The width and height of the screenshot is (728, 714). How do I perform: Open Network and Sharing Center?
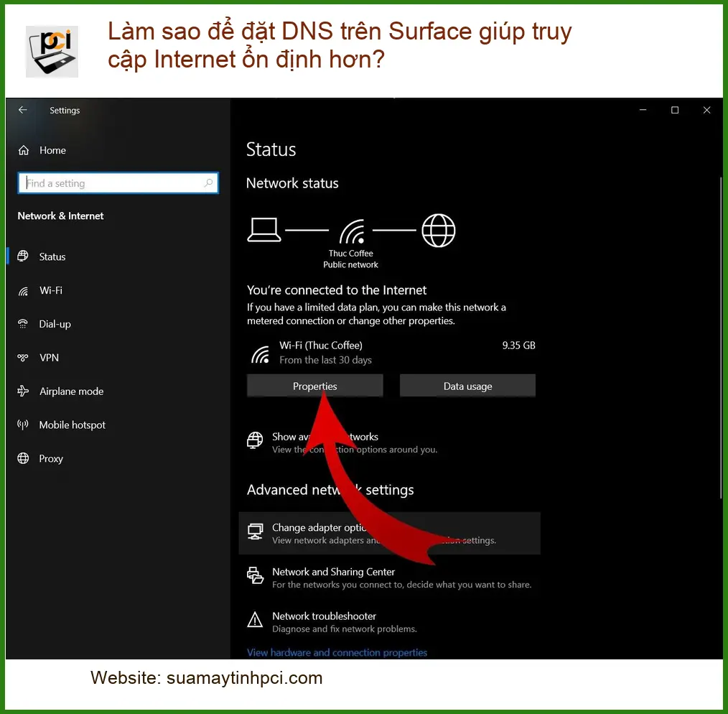coord(390,578)
